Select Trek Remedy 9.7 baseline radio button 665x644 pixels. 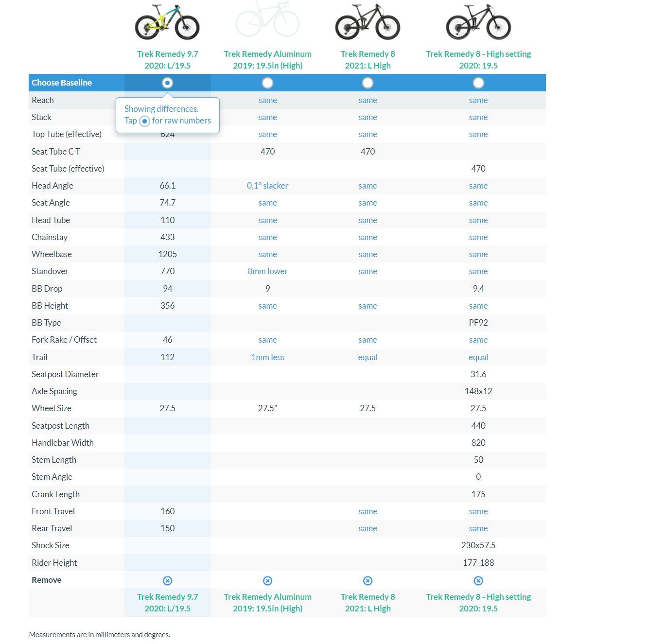click(x=167, y=83)
